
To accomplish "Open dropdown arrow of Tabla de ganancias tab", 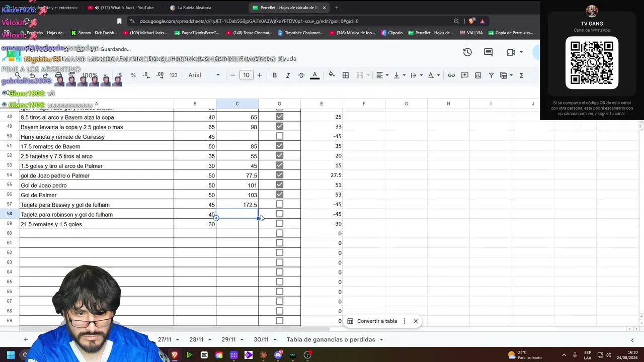I will pyautogui.click(x=381, y=340).
